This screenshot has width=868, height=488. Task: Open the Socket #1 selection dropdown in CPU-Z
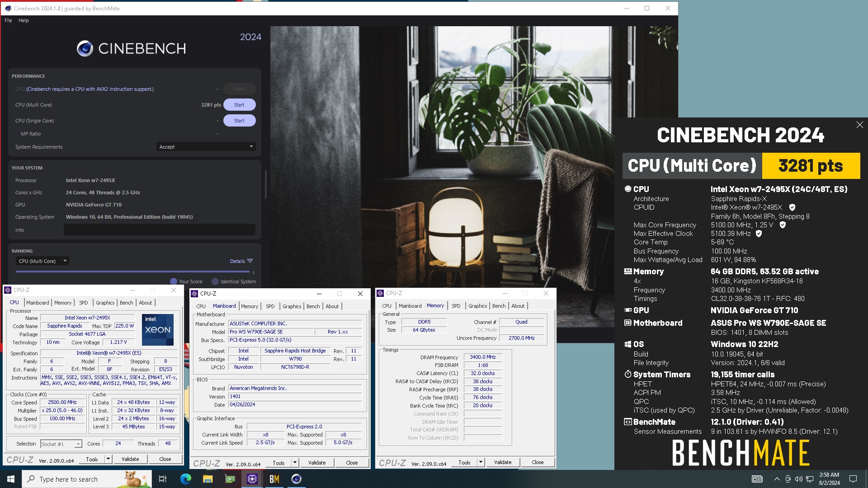pyautogui.click(x=61, y=444)
